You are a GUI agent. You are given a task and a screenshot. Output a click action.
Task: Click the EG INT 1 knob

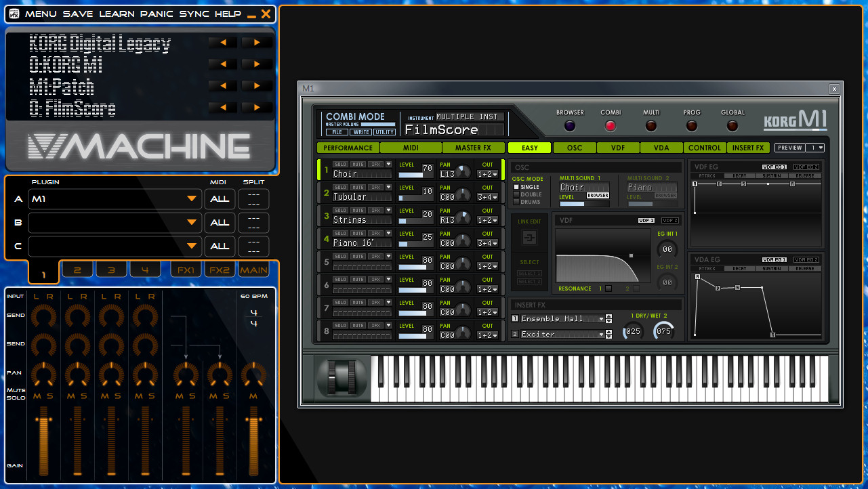tap(667, 249)
